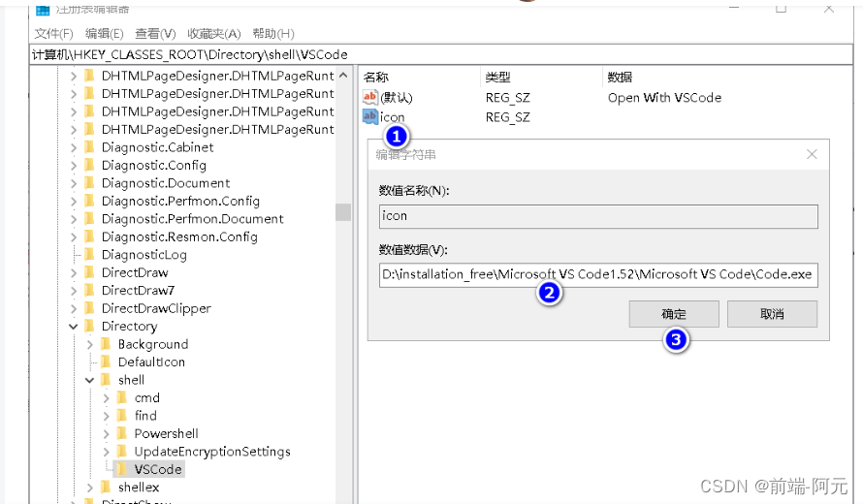Select the icon string value icon

coord(369,116)
